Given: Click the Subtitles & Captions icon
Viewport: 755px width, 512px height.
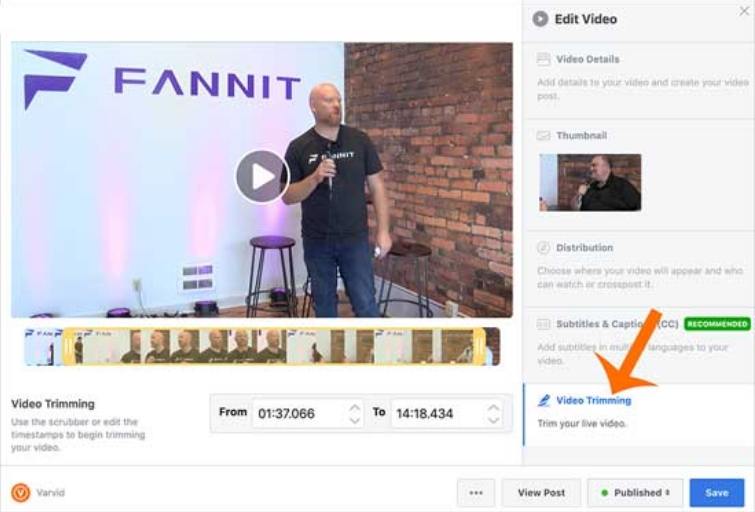Looking at the screenshot, I should [x=543, y=324].
